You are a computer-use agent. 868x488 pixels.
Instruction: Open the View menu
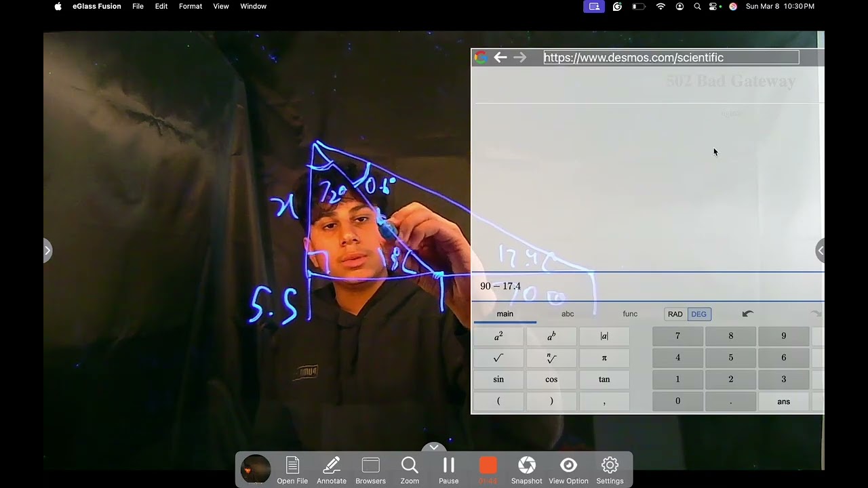(x=221, y=6)
